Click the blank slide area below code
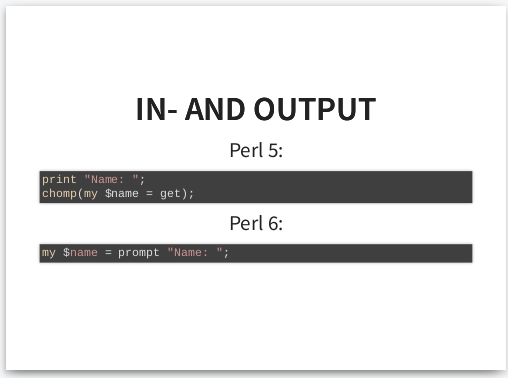 pos(256,317)
